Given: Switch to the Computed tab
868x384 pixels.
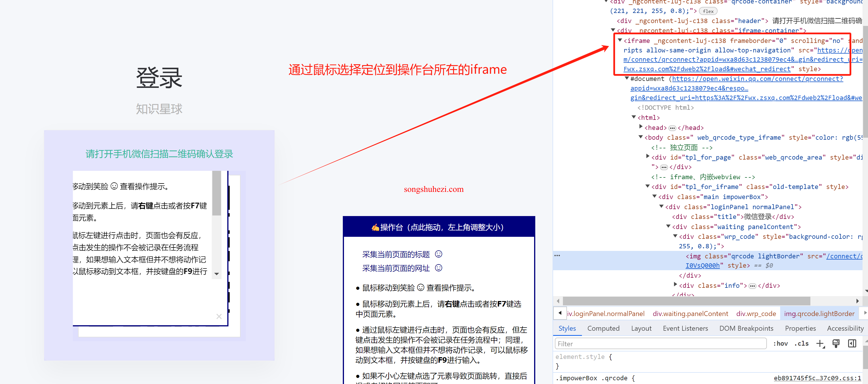Looking at the screenshot, I should [x=603, y=328].
